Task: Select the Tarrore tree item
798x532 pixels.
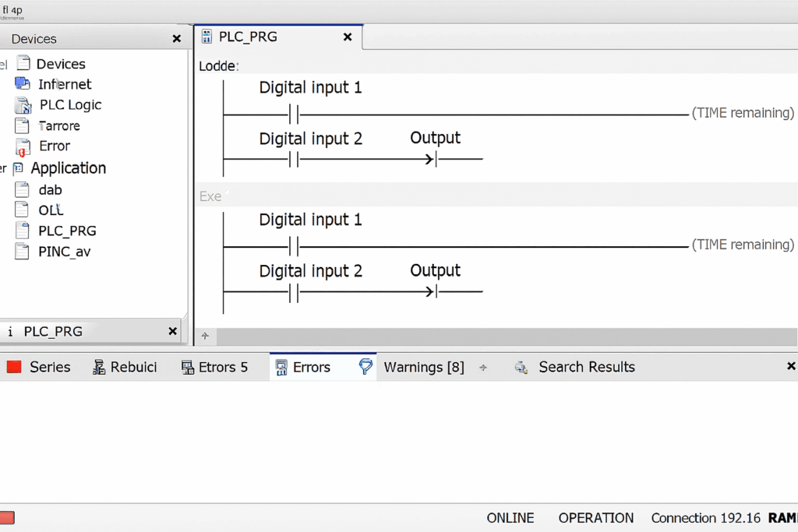Action: [59, 125]
